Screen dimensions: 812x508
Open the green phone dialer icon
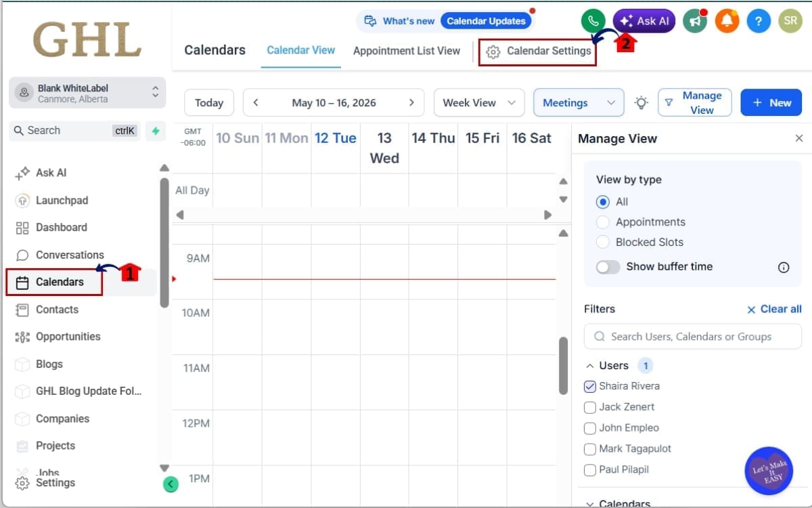click(593, 21)
